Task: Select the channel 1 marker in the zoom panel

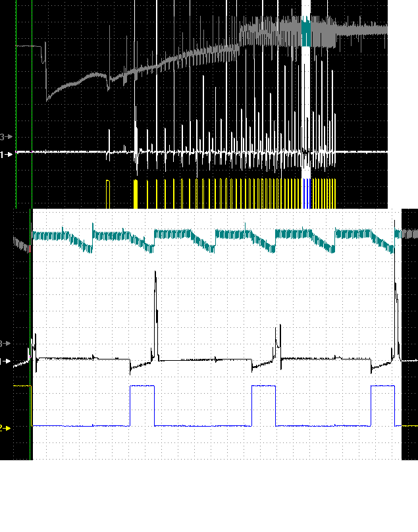Action: pos(5,361)
